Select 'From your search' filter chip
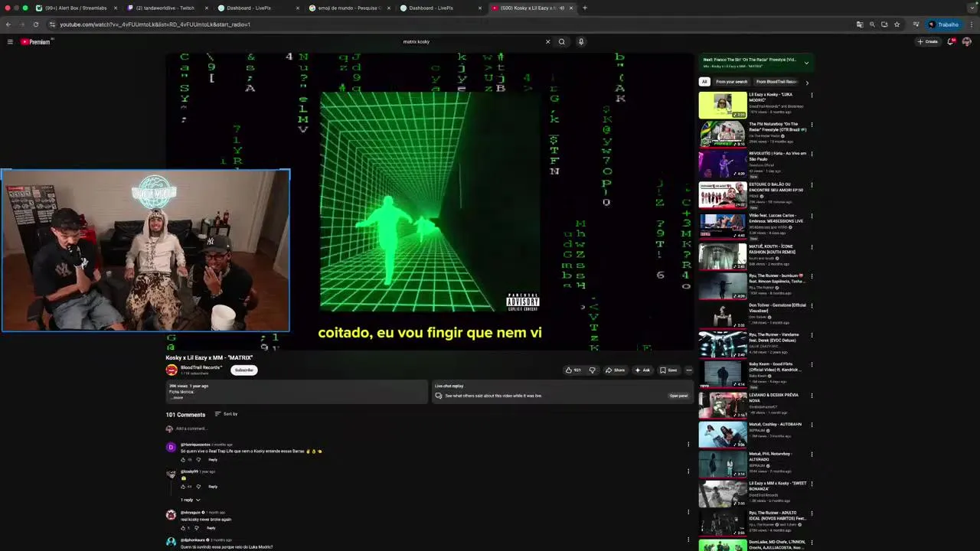980x551 pixels. pyautogui.click(x=731, y=81)
